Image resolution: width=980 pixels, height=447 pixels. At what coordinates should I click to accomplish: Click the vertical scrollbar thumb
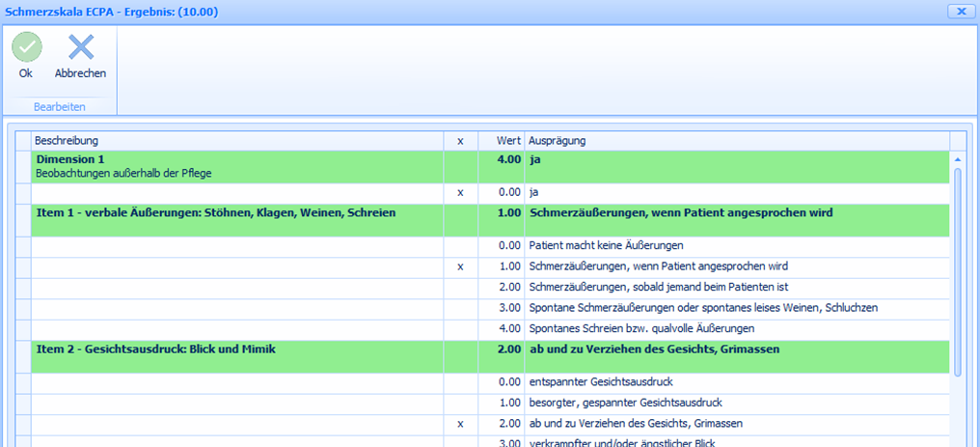click(x=958, y=270)
